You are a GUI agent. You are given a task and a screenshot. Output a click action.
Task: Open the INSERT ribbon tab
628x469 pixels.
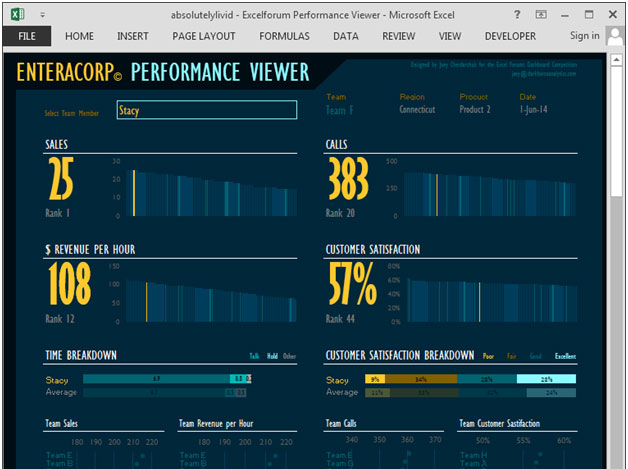click(133, 36)
